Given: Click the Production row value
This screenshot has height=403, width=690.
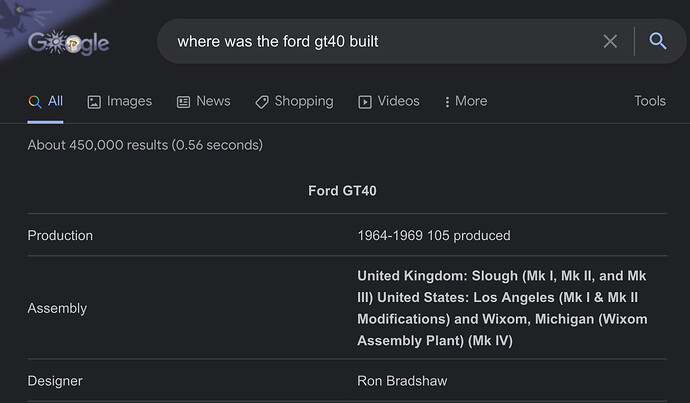Looking at the screenshot, I should tap(433, 236).
